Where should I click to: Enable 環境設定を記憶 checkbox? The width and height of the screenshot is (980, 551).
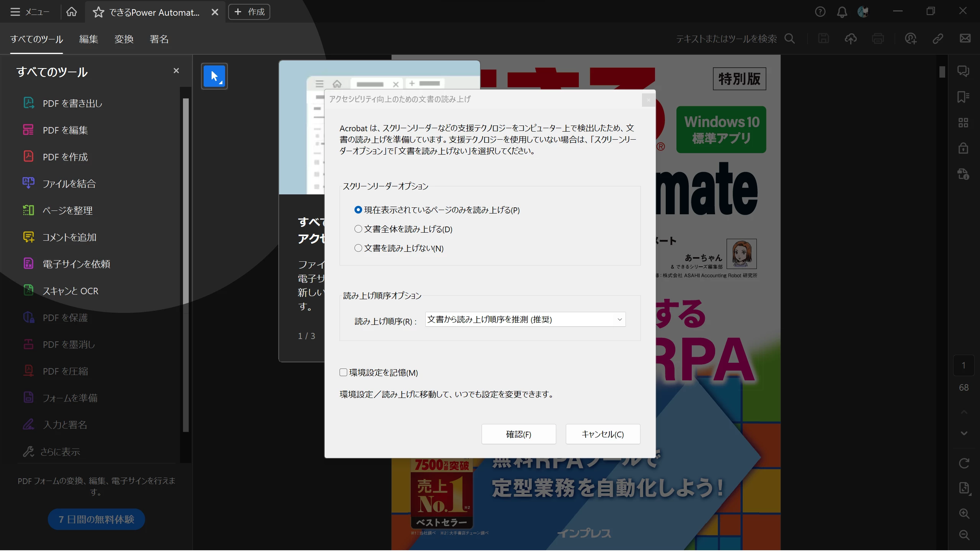(343, 372)
